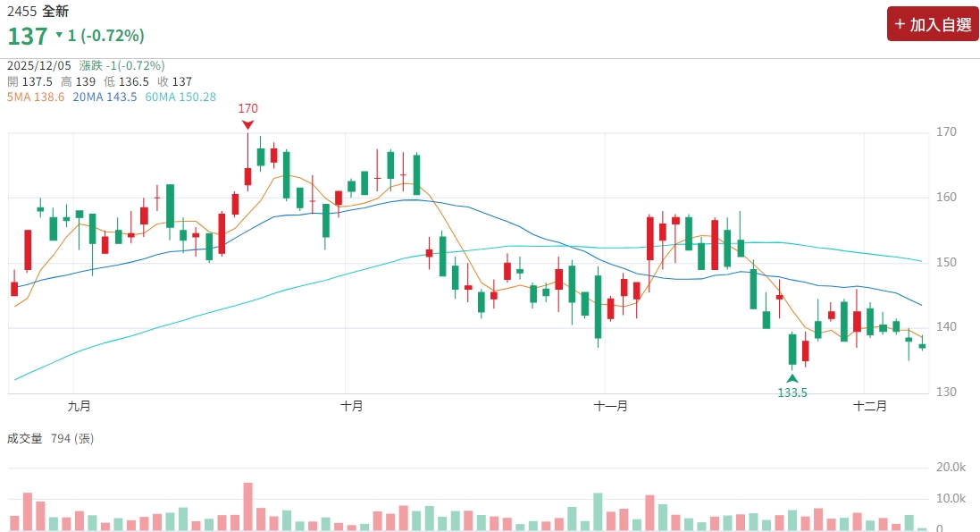
Task: Click the red arrow under the 170 high
Action: pos(247,124)
